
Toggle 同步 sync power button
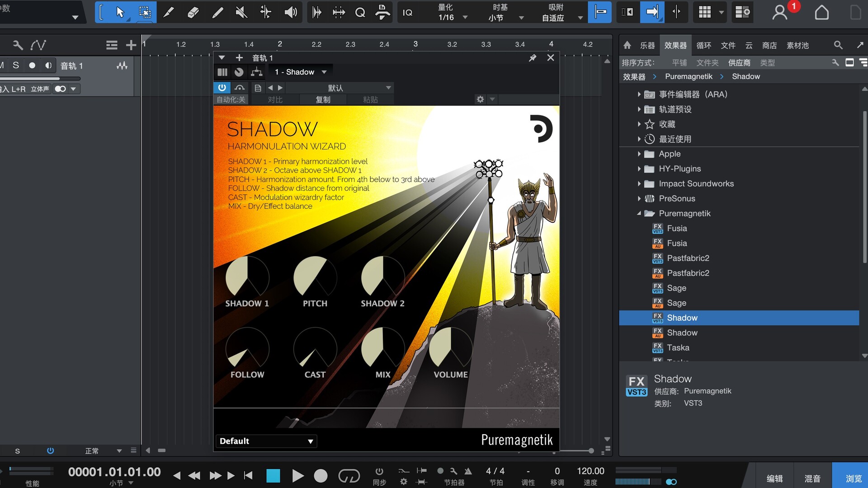tap(379, 471)
